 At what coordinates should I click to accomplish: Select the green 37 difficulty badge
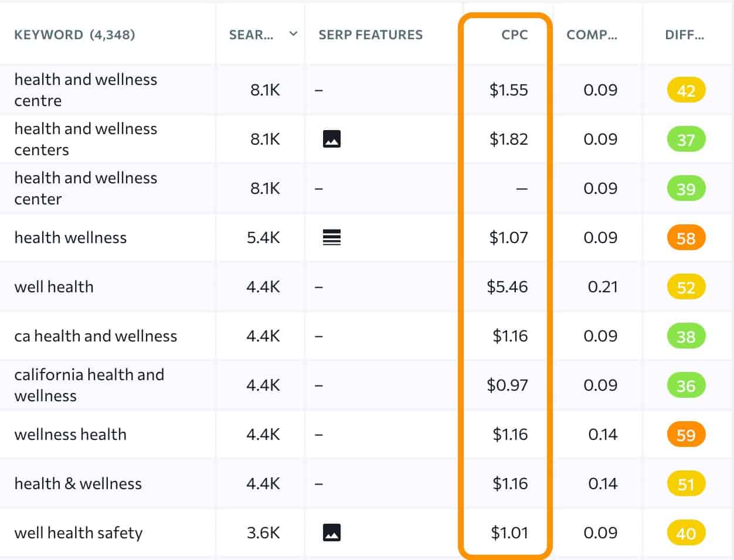click(685, 139)
